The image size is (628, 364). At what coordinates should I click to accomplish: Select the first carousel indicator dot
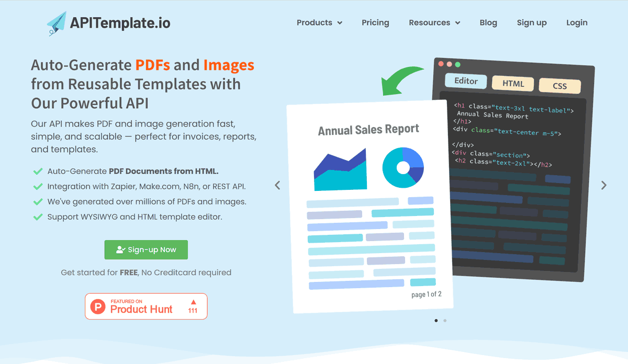436,321
